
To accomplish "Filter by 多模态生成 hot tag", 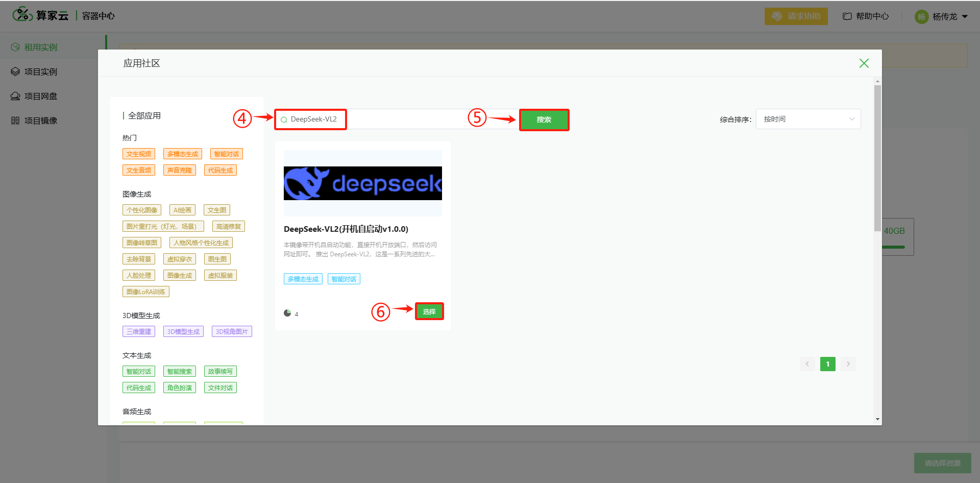I will (x=183, y=154).
